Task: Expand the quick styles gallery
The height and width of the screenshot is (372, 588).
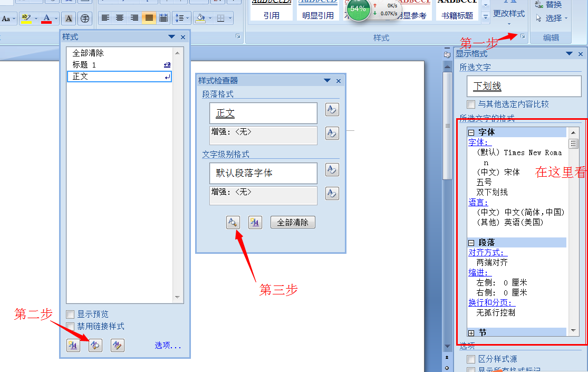Action: coord(485,17)
